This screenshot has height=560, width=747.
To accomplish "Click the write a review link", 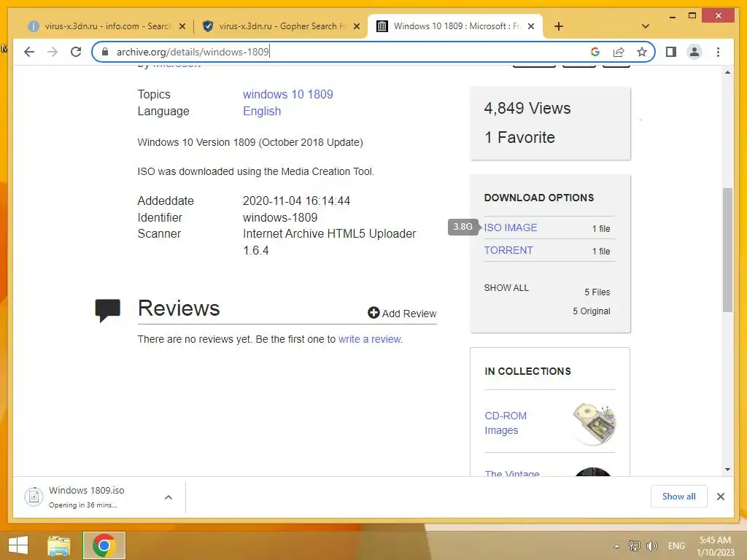I will click(x=370, y=339).
